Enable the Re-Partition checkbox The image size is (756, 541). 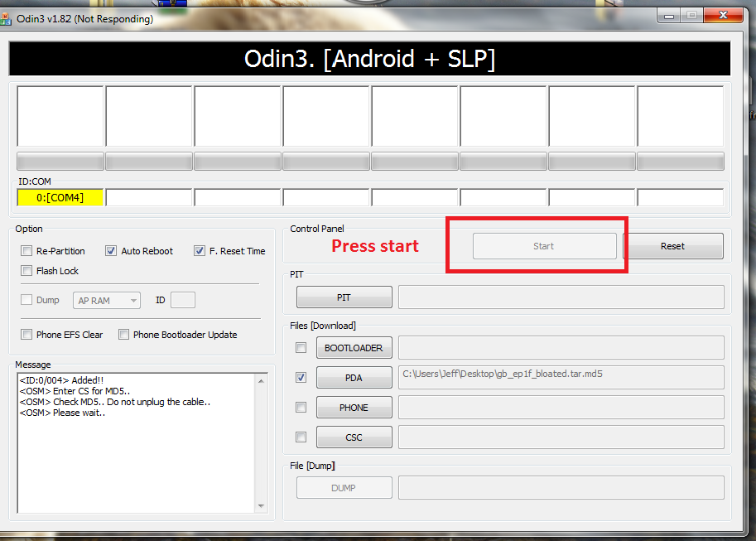tap(26, 251)
